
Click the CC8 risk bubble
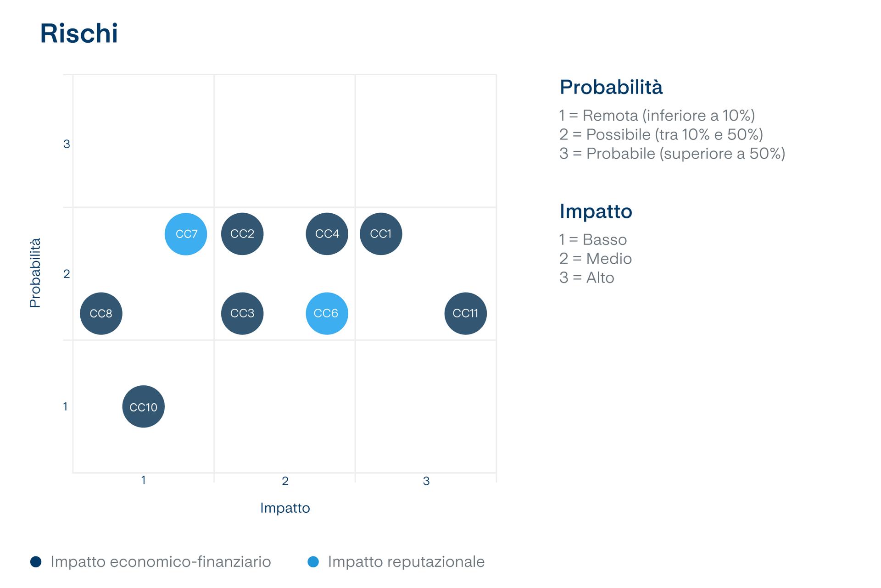click(101, 314)
